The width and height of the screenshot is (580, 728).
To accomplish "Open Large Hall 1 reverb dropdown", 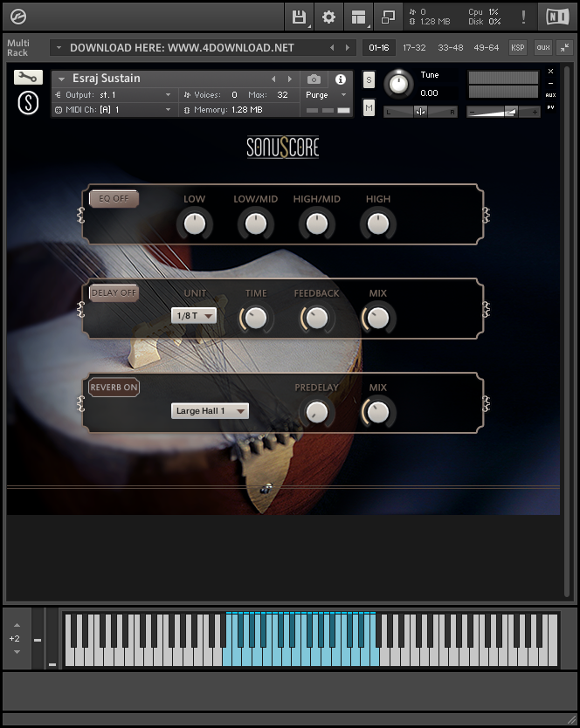I will [210, 411].
